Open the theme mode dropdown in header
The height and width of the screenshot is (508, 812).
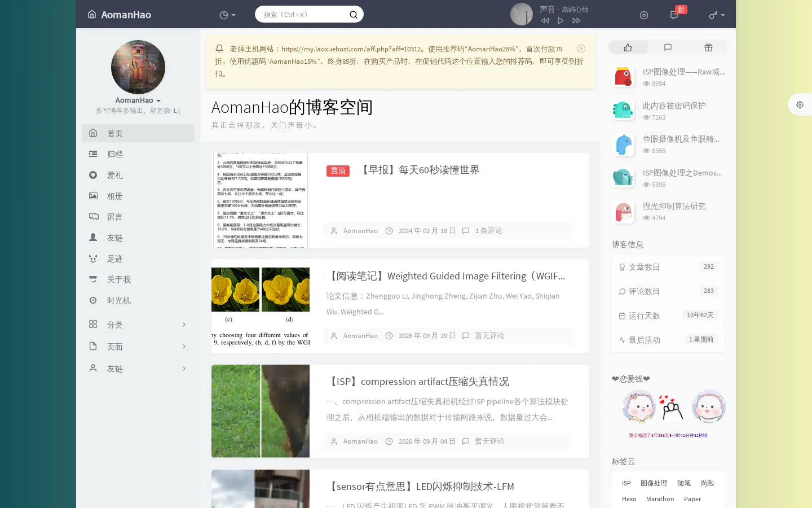[227, 15]
